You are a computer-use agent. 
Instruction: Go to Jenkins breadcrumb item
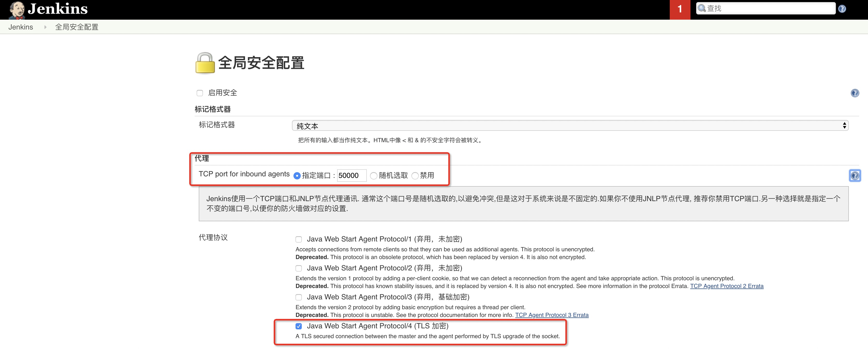[x=20, y=27]
